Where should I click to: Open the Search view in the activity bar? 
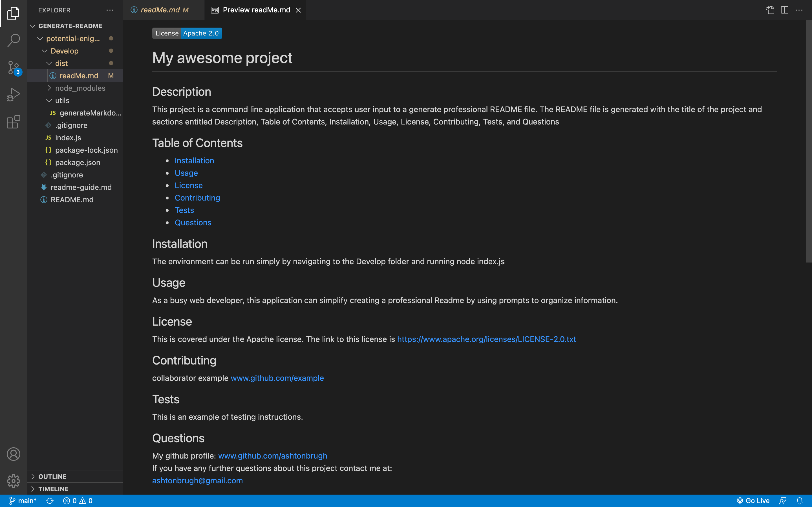[13, 40]
